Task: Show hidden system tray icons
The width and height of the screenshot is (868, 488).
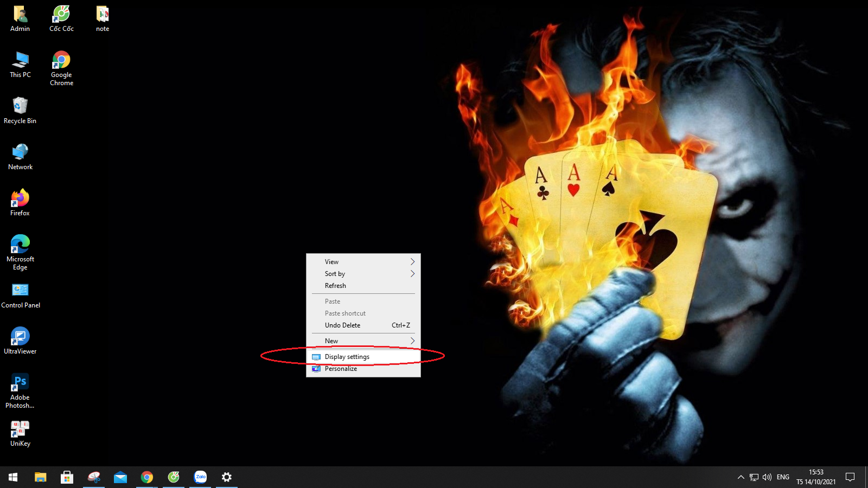Action: click(x=741, y=477)
